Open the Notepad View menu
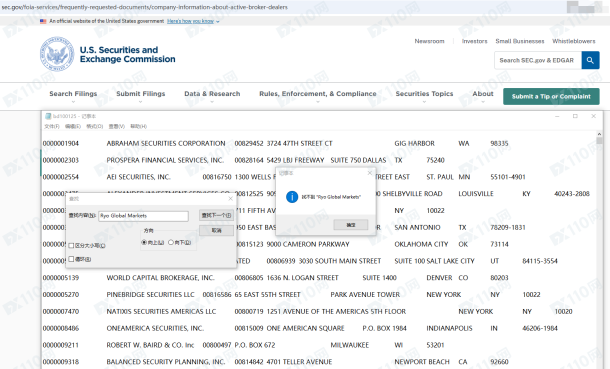610x369 pixels. click(x=117, y=126)
